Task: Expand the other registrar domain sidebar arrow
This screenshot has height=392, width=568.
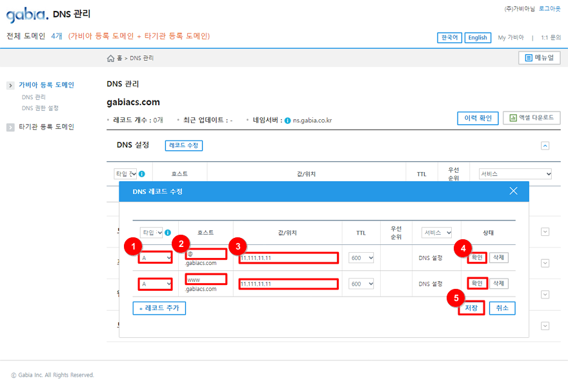Action: point(10,127)
